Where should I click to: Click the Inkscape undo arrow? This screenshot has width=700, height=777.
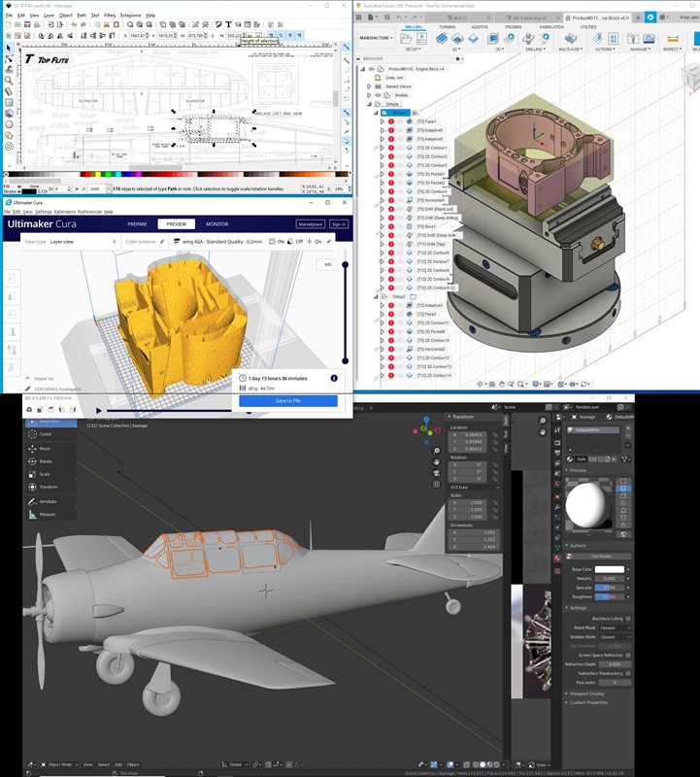pos(74,24)
